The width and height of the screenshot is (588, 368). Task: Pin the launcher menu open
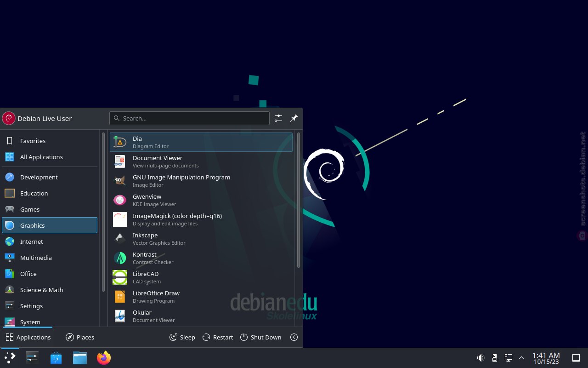coord(294,118)
